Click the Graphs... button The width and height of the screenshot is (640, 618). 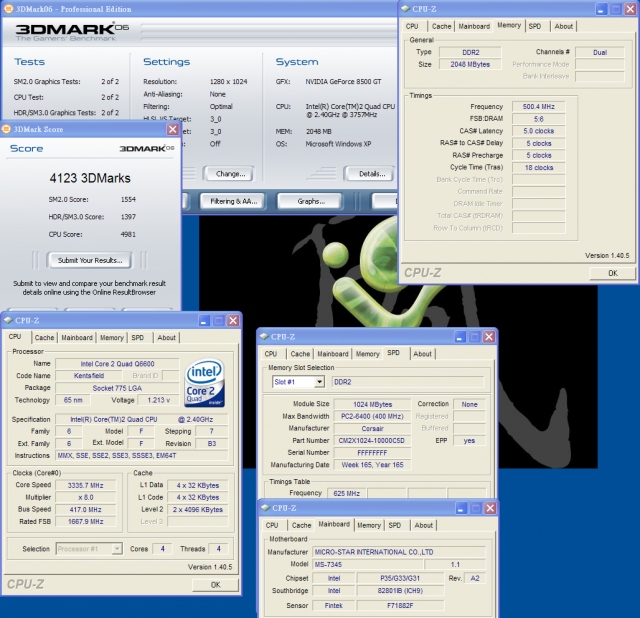[311, 201]
